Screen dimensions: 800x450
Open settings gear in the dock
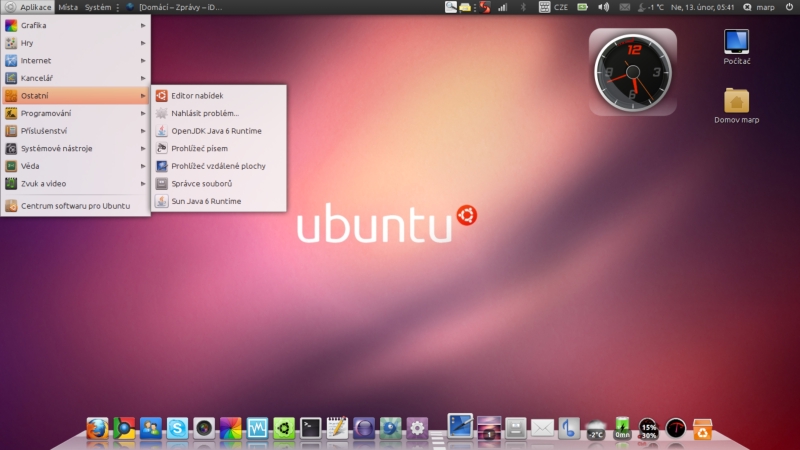pyautogui.click(x=416, y=428)
